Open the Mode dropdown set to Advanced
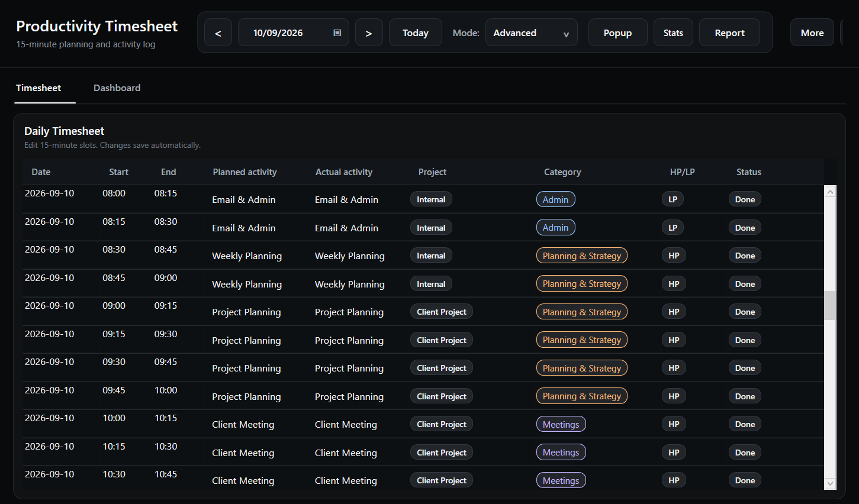 point(531,33)
